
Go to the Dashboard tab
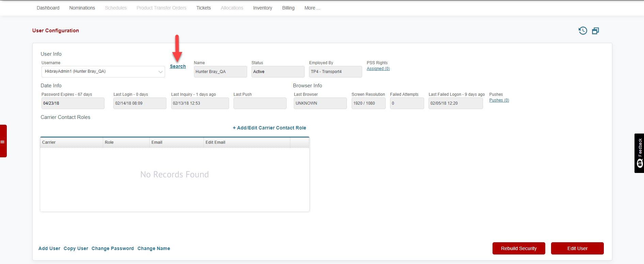(x=48, y=8)
